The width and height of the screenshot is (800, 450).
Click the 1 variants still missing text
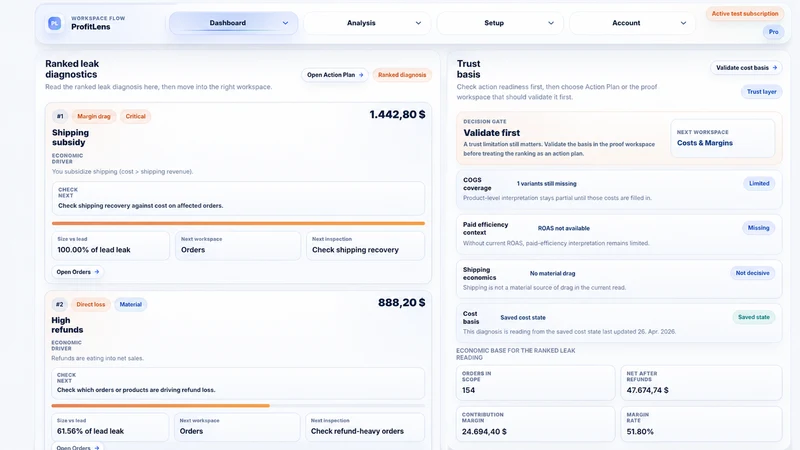[x=546, y=184]
